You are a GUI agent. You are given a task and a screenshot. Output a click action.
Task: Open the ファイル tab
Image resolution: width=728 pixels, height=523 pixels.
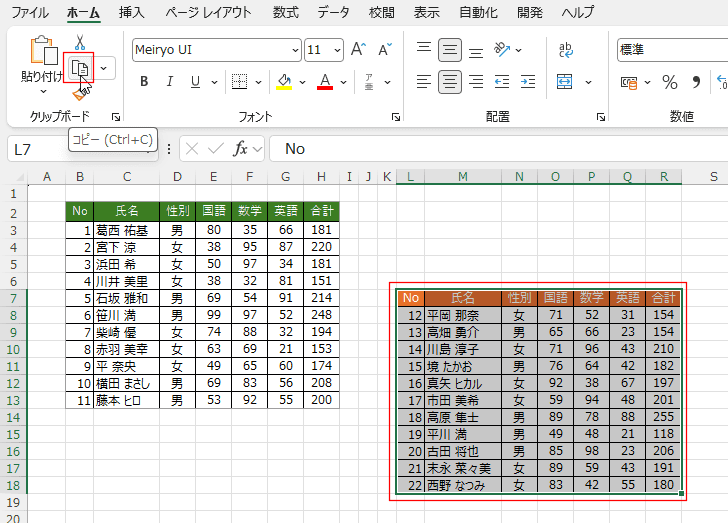pos(30,12)
